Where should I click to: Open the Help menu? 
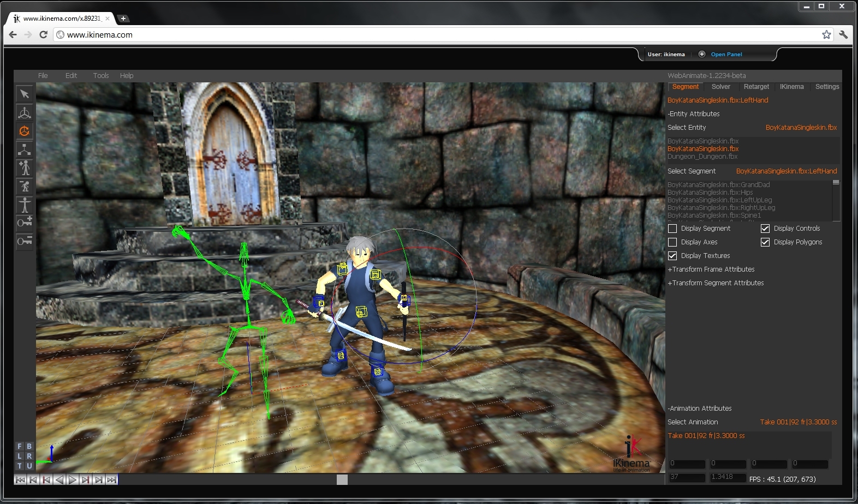pyautogui.click(x=127, y=76)
